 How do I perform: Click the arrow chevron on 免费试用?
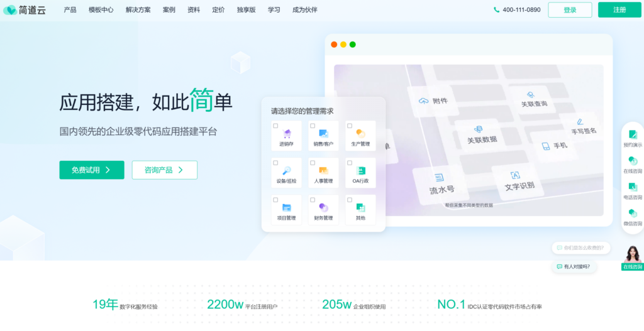coord(108,170)
